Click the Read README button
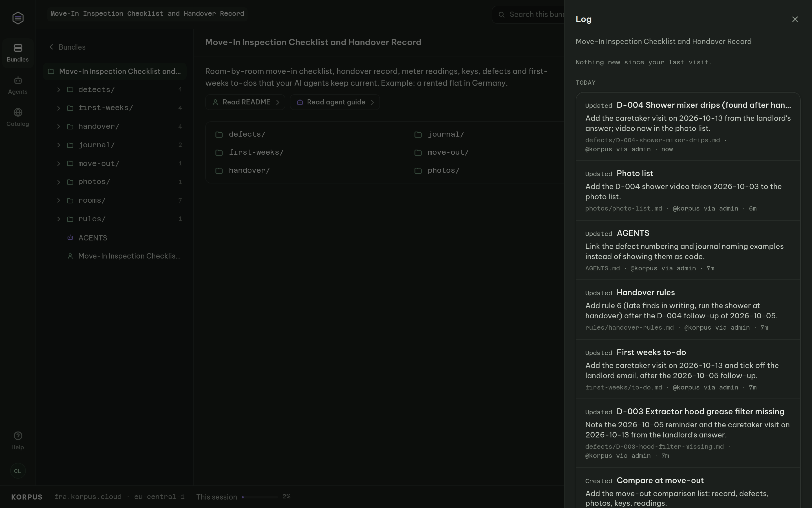812x508 pixels. [245, 102]
